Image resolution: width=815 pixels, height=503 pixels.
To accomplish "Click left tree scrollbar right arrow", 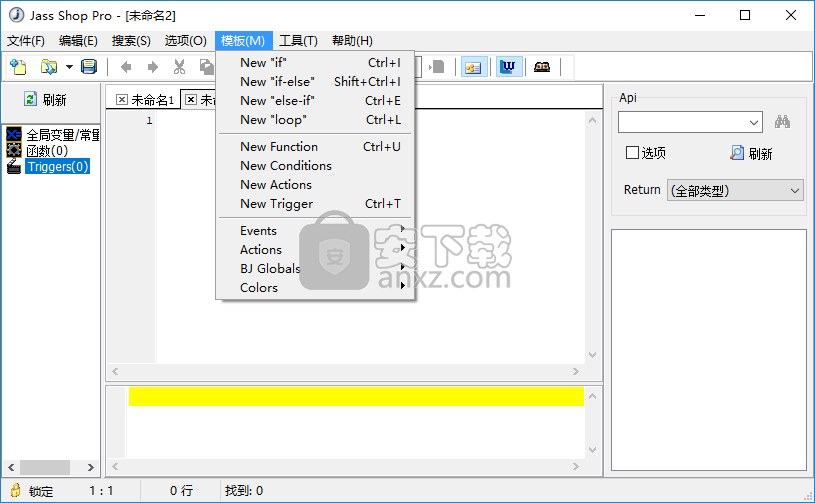I will pos(91,467).
